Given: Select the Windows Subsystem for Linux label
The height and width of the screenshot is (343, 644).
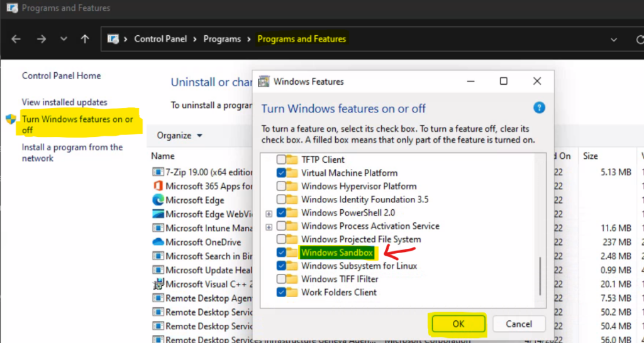Looking at the screenshot, I should 359,266.
